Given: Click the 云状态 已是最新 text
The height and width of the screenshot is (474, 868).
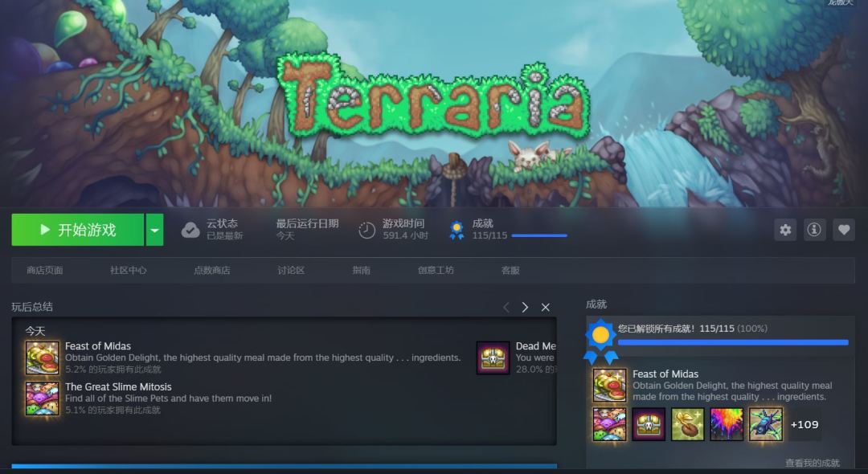Looking at the screenshot, I should pyautogui.click(x=224, y=229).
